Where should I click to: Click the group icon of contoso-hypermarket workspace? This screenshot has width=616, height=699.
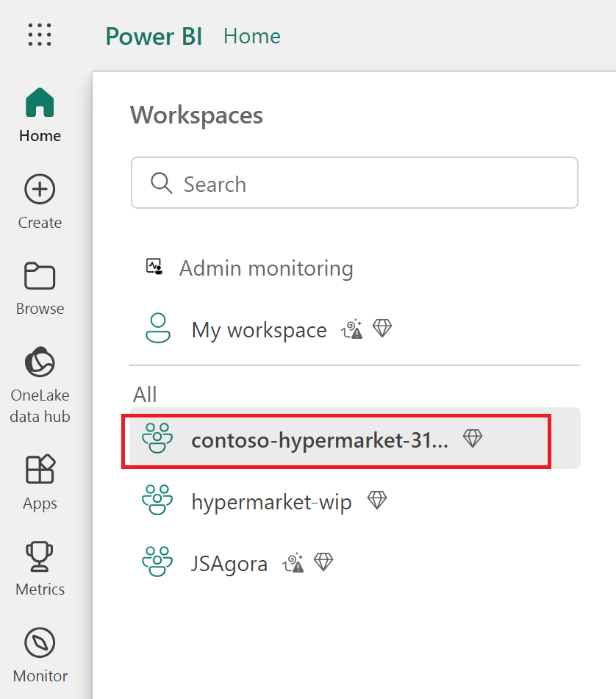[x=157, y=438]
